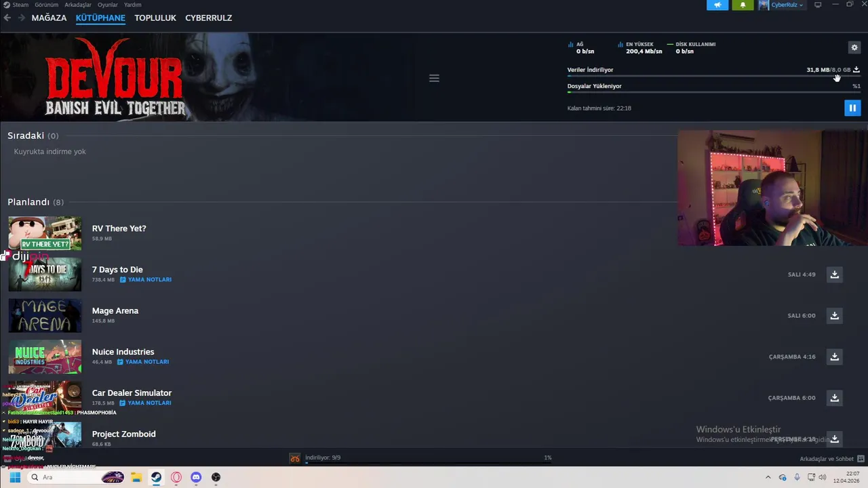The width and height of the screenshot is (868, 488).
Task: Open the Yardım menu
Action: pyautogui.click(x=133, y=5)
